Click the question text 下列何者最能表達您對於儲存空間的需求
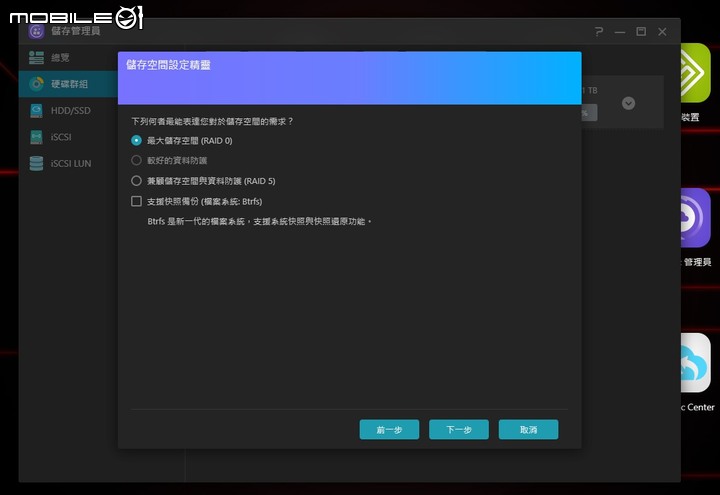 tap(212, 121)
